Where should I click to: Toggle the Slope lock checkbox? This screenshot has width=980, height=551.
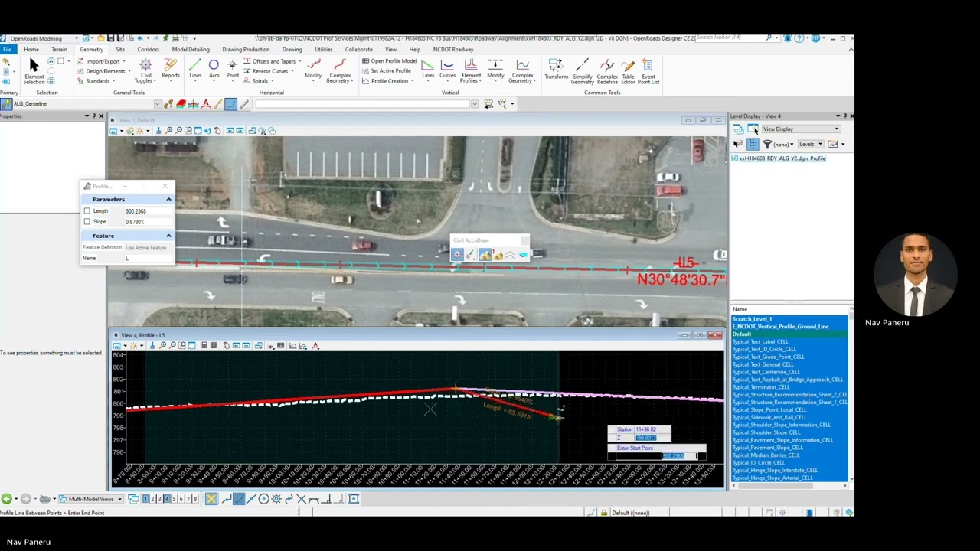tap(87, 222)
